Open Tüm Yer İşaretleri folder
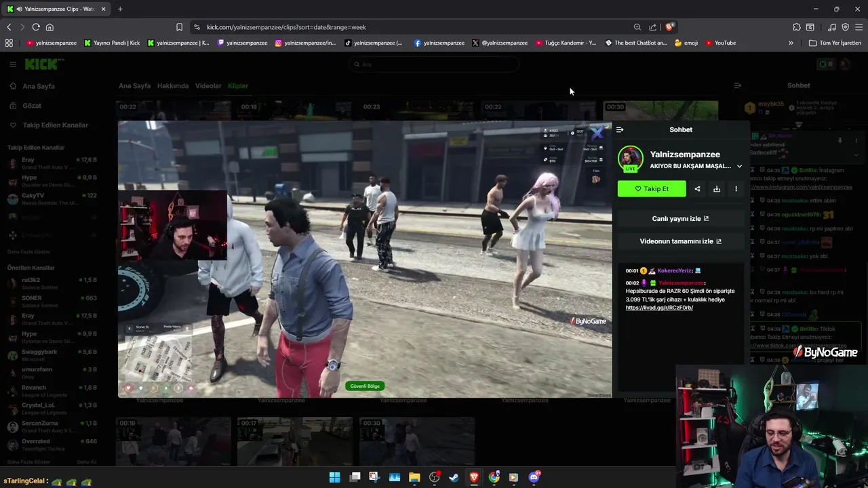 tap(835, 43)
